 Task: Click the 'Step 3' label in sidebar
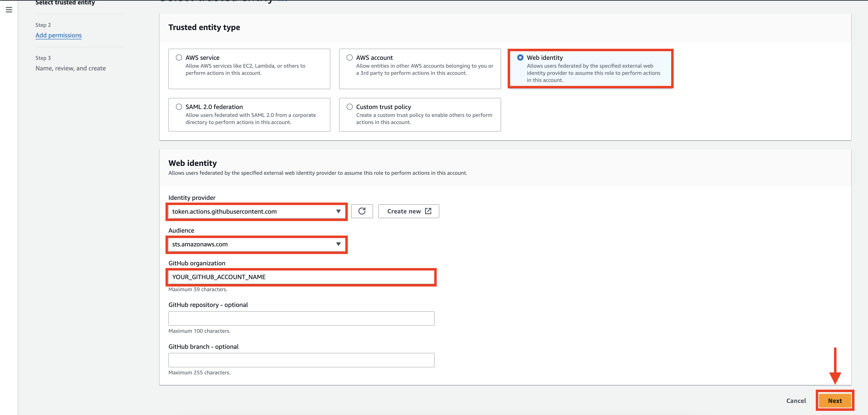[x=43, y=58]
